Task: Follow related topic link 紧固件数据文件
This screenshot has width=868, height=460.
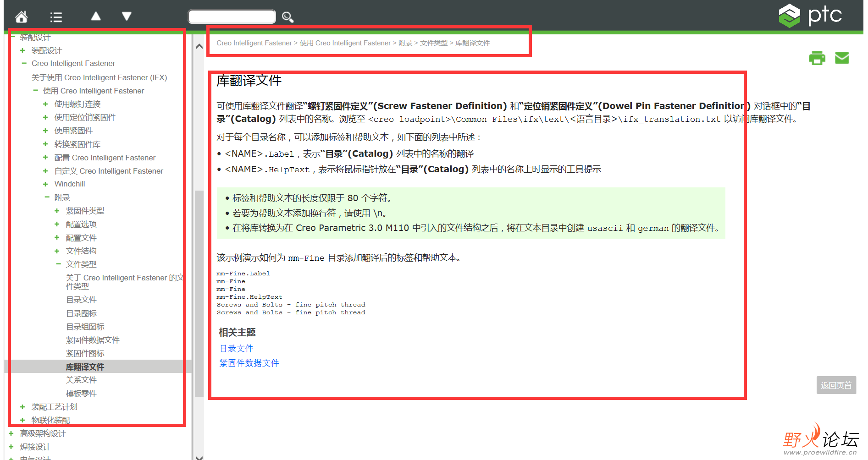Action: point(249,363)
